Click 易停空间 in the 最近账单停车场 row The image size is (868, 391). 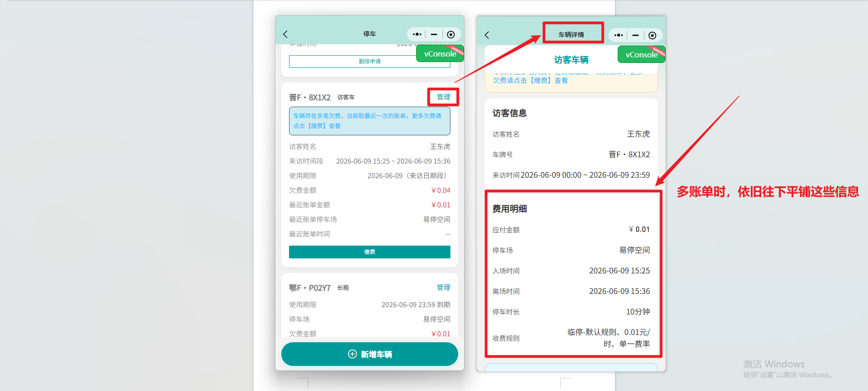click(x=437, y=220)
